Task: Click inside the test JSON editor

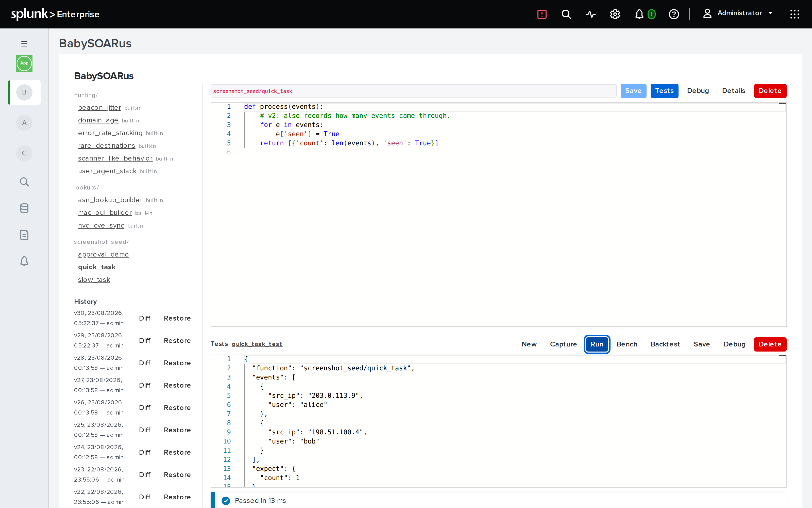Action: tap(498, 421)
